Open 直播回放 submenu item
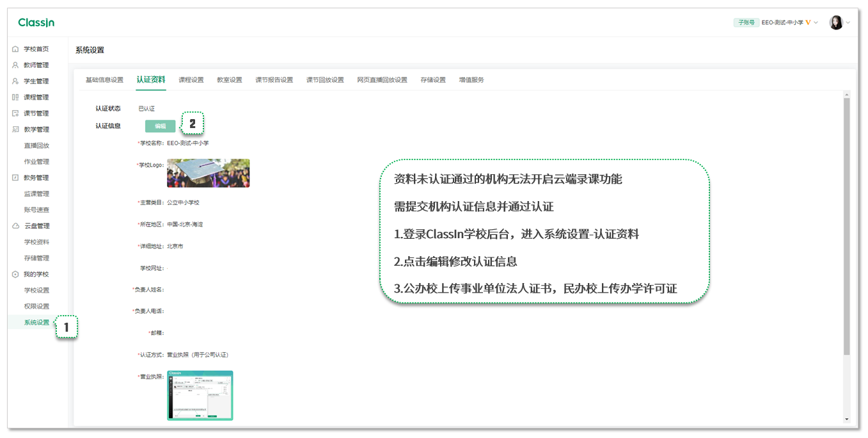This screenshot has height=438, width=868. (x=36, y=145)
